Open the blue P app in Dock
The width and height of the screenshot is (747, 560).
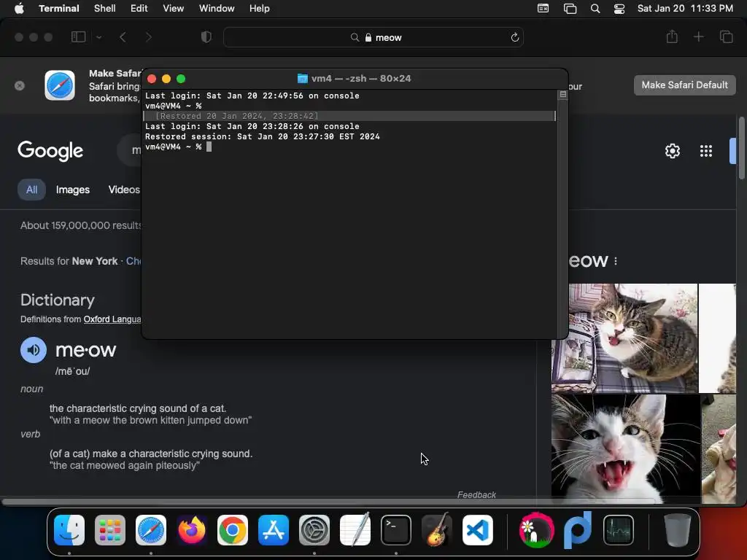click(578, 529)
